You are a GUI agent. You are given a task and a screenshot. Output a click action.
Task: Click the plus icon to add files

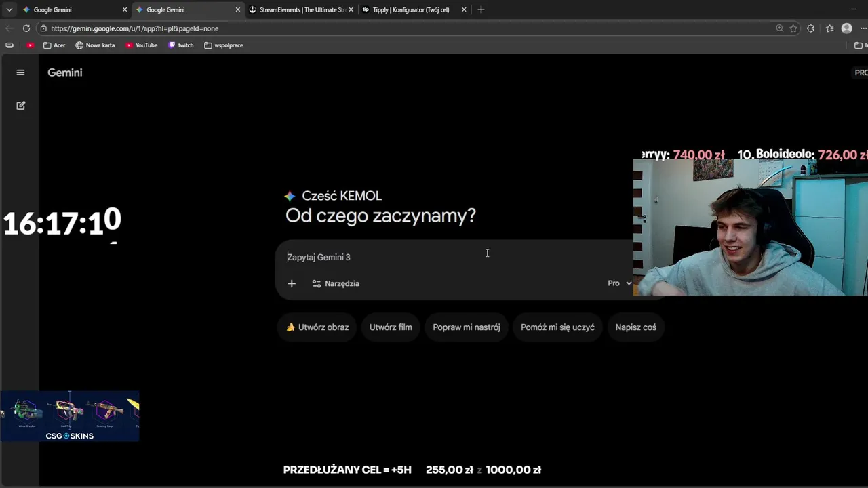[292, 283]
